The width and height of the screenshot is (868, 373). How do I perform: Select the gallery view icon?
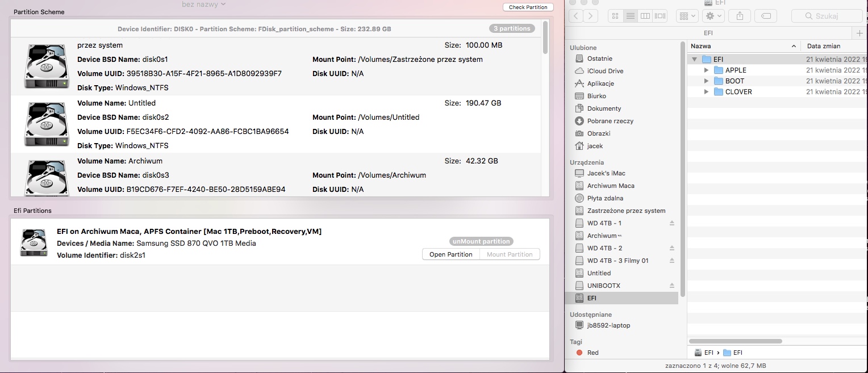coord(660,16)
